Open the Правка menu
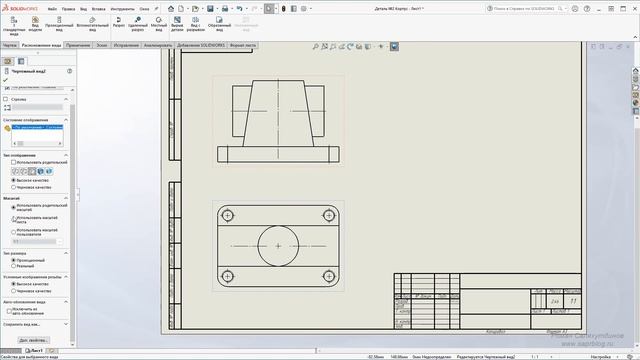This screenshot has width=640, height=360. point(68,9)
